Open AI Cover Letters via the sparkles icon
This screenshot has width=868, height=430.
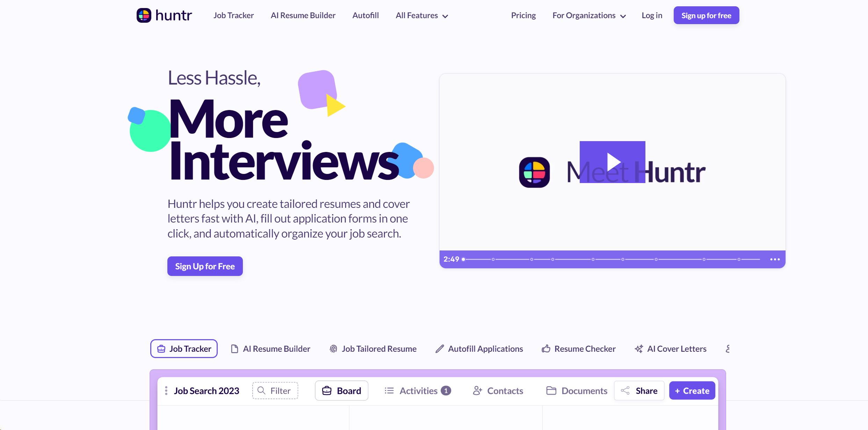[x=638, y=348]
